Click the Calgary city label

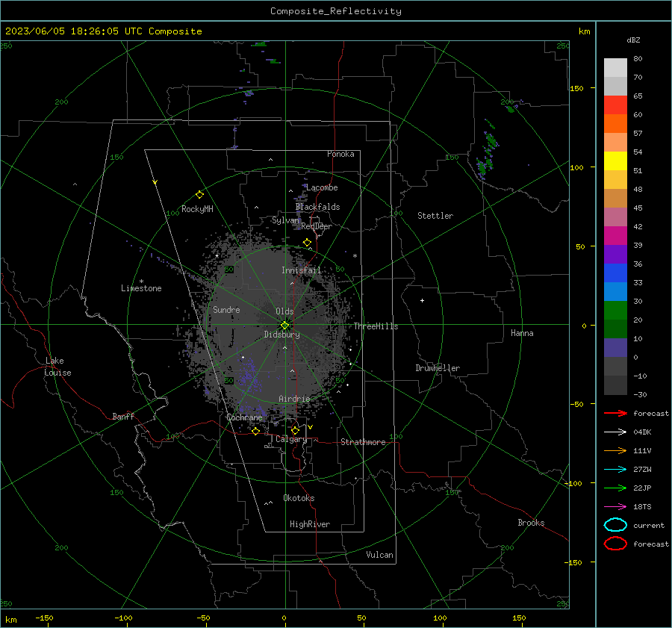pos(291,439)
